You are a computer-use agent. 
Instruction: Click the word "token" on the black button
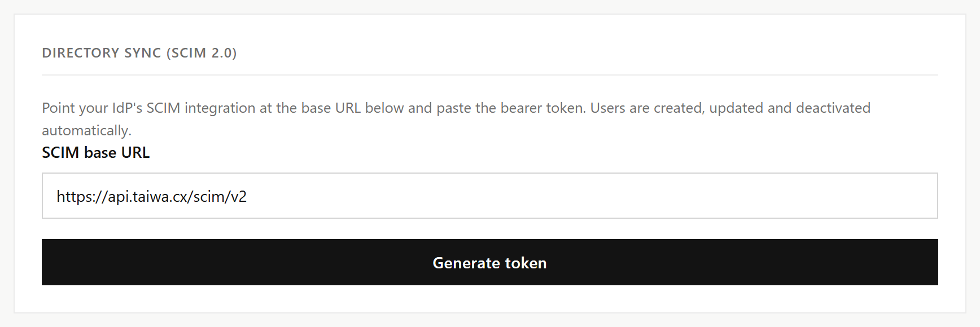click(x=526, y=263)
